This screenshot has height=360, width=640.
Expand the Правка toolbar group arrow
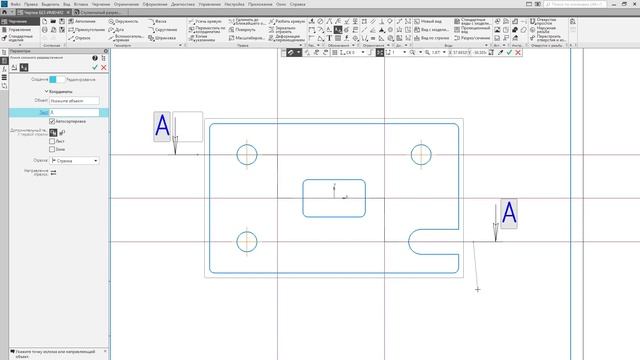(302, 45)
